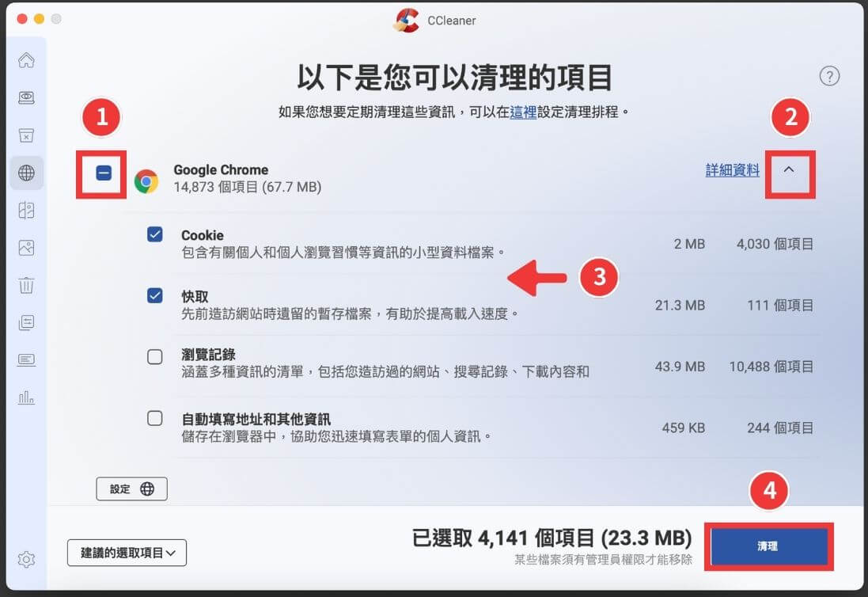Click the 459 KB size value
Screen dimensions: 868x597
683,428
